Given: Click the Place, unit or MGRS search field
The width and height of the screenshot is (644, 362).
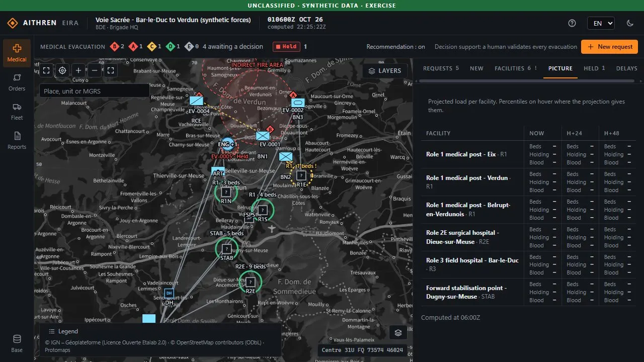Looking at the screenshot, I should coord(94,91).
